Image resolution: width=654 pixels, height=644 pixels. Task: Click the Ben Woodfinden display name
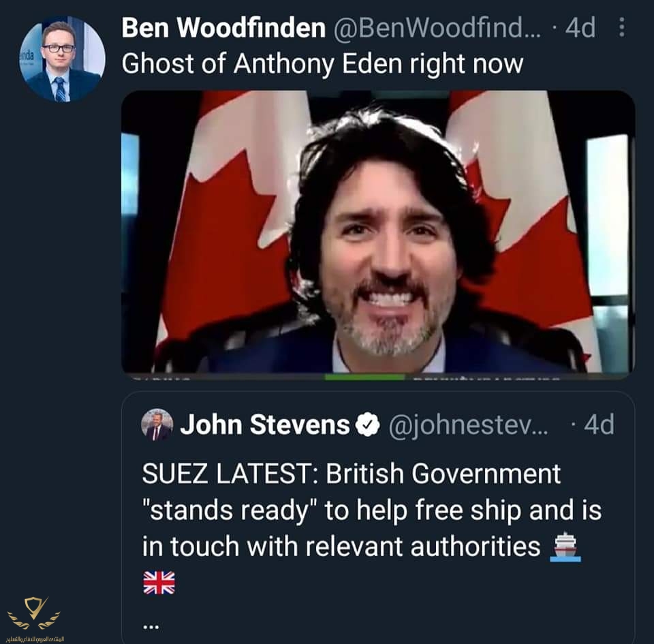pyautogui.click(x=223, y=28)
